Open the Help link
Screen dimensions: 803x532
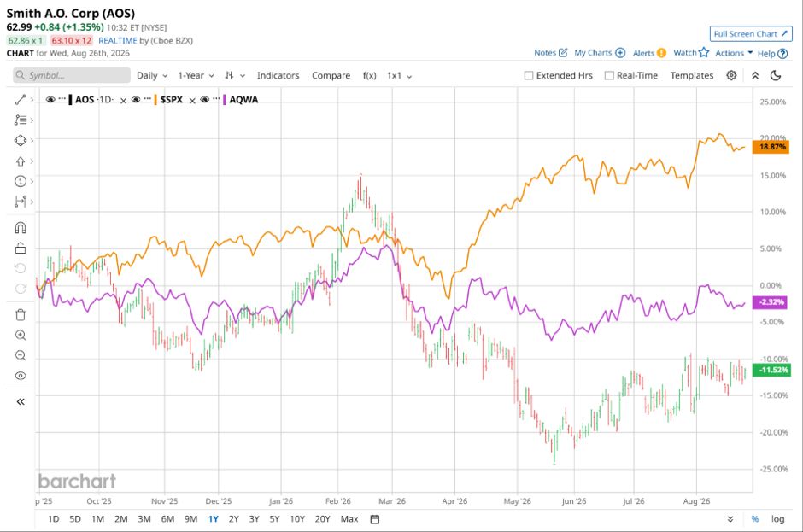click(x=772, y=53)
